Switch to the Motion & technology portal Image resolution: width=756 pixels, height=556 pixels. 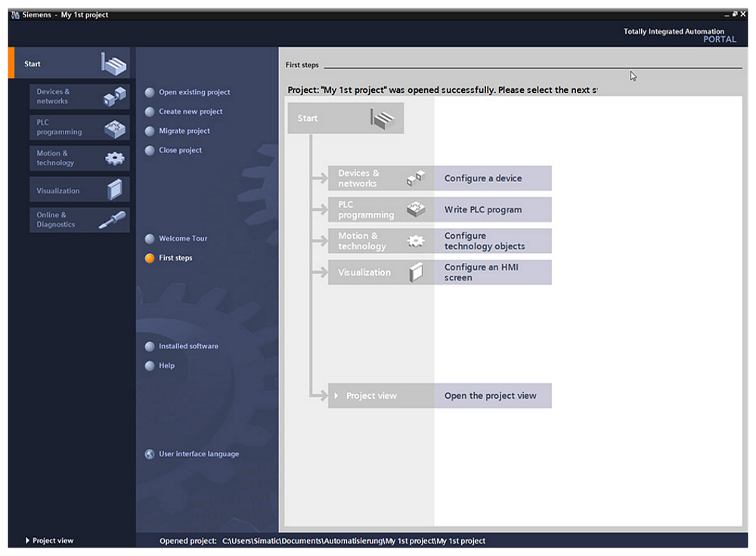[79, 158]
